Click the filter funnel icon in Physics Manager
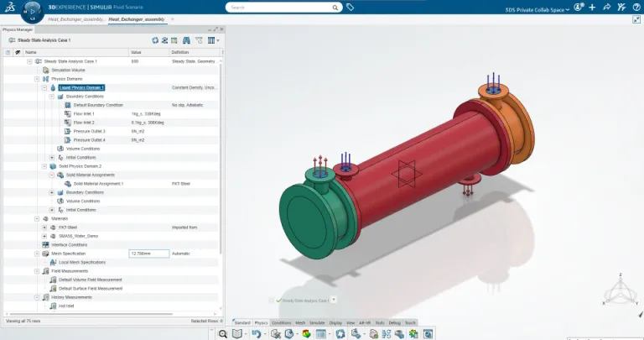The height and width of the screenshot is (340, 644). tap(200, 40)
